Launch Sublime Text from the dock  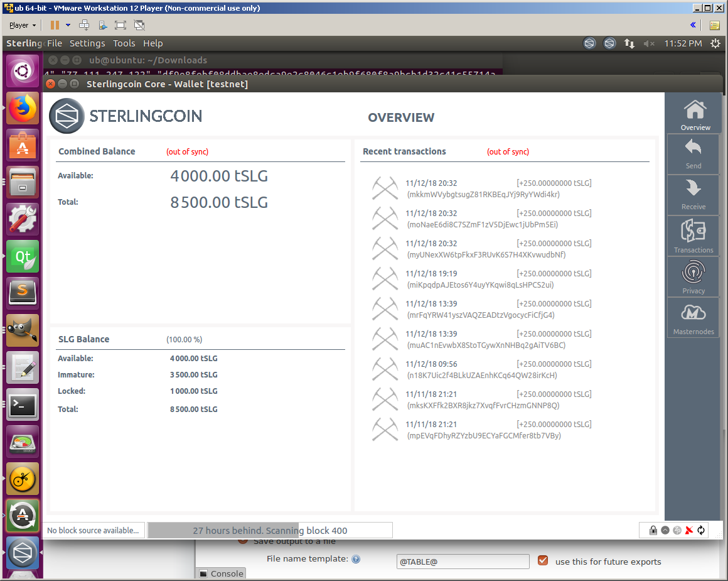tap(23, 293)
